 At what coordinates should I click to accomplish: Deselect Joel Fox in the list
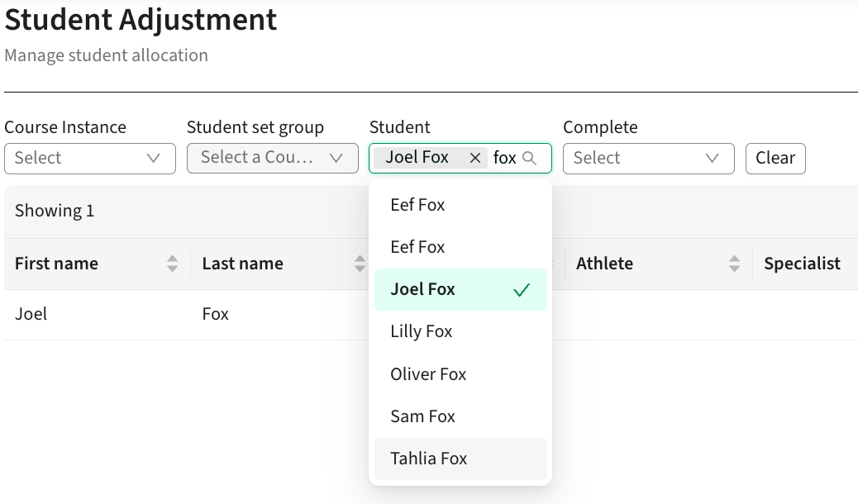pyautogui.click(x=422, y=289)
